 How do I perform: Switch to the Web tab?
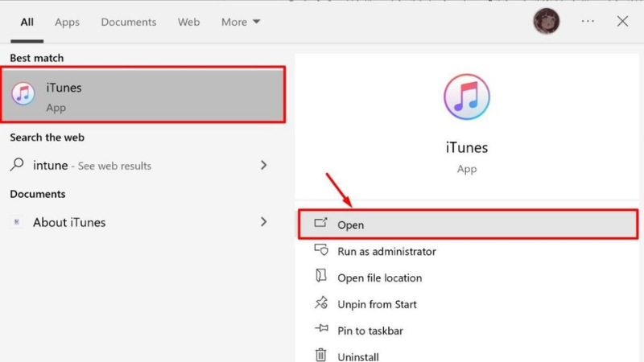[189, 23]
